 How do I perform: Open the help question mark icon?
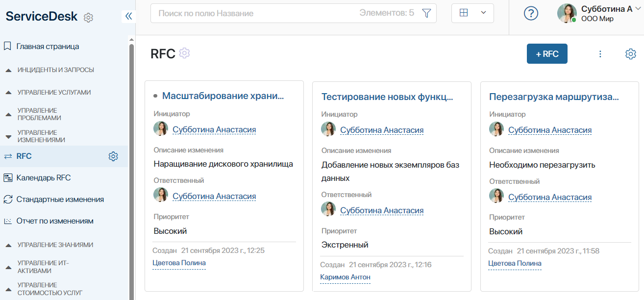tap(531, 14)
